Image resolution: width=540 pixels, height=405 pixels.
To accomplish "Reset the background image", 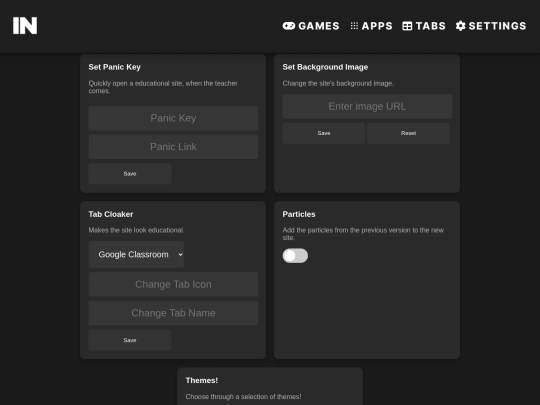I will tap(408, 133).
